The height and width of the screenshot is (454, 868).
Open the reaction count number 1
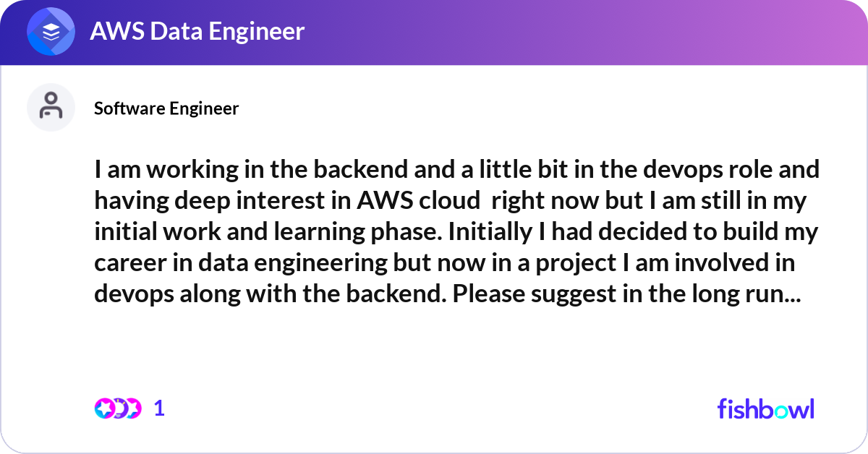tap(159, 408)
